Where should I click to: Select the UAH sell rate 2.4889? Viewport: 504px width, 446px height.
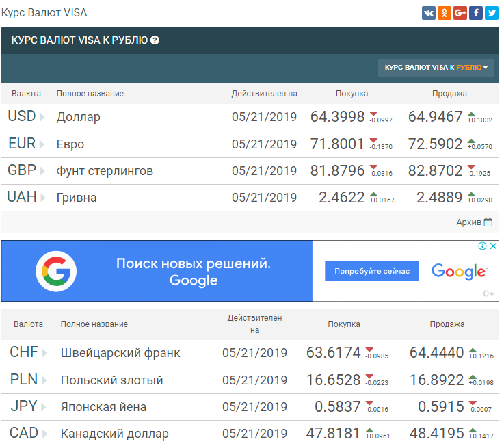(440, 198)
